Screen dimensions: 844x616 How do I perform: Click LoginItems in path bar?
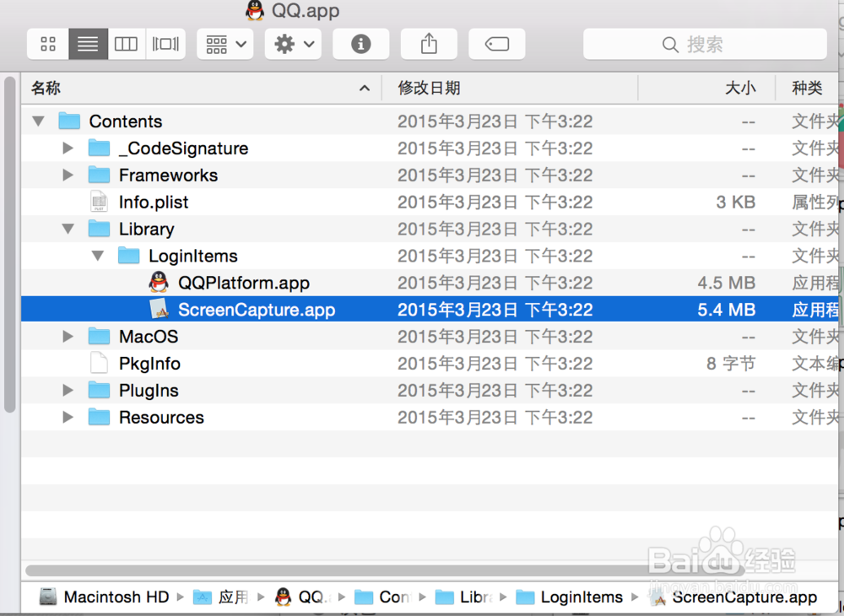569,597
